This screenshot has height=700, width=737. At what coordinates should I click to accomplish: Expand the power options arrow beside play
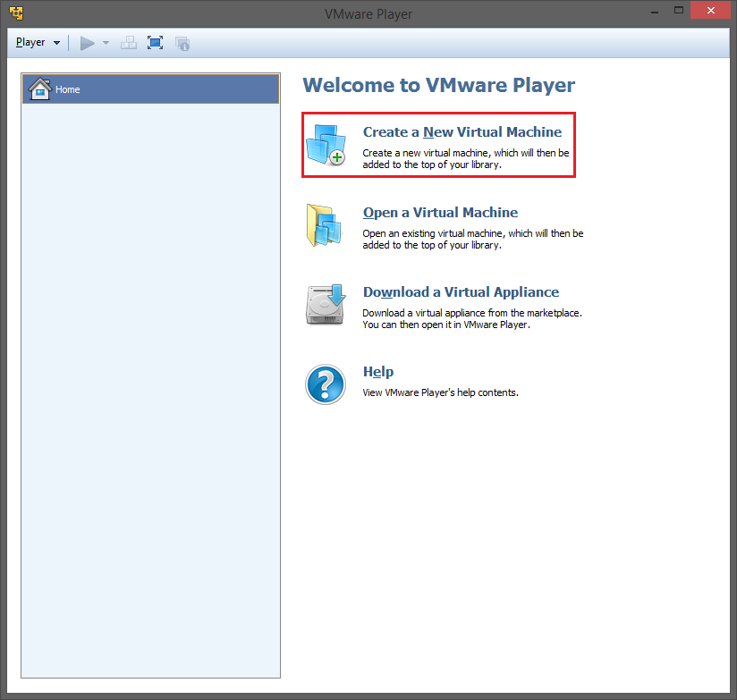(106, 43)
